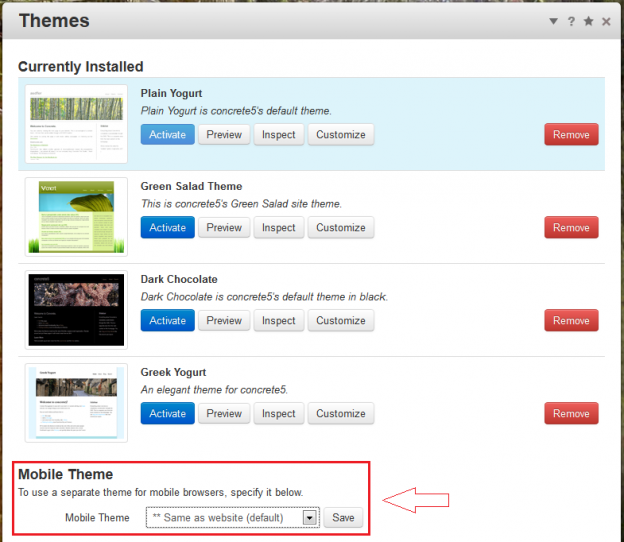Activate the Greek Yogurt theme
This screenshot has height=542, width=624.
(x=168, y=413)
